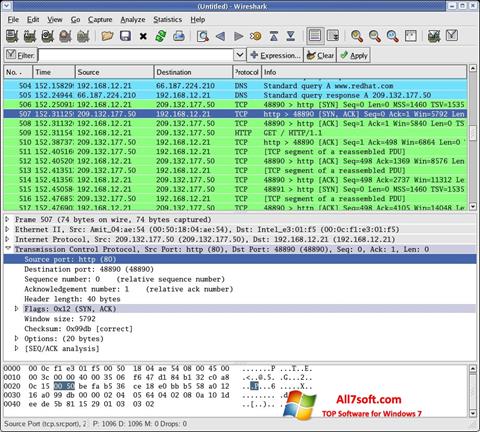Viewport: 480px width, 432px height.
Task: Expand the [SEQ/ACK analysis] node
Action: [x=16, y=348]
